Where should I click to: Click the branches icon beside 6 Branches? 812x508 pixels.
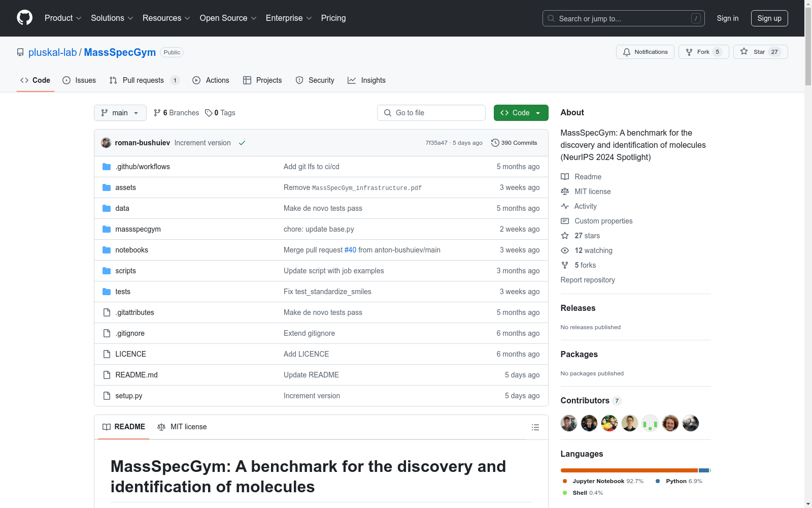tap(157, 113)
